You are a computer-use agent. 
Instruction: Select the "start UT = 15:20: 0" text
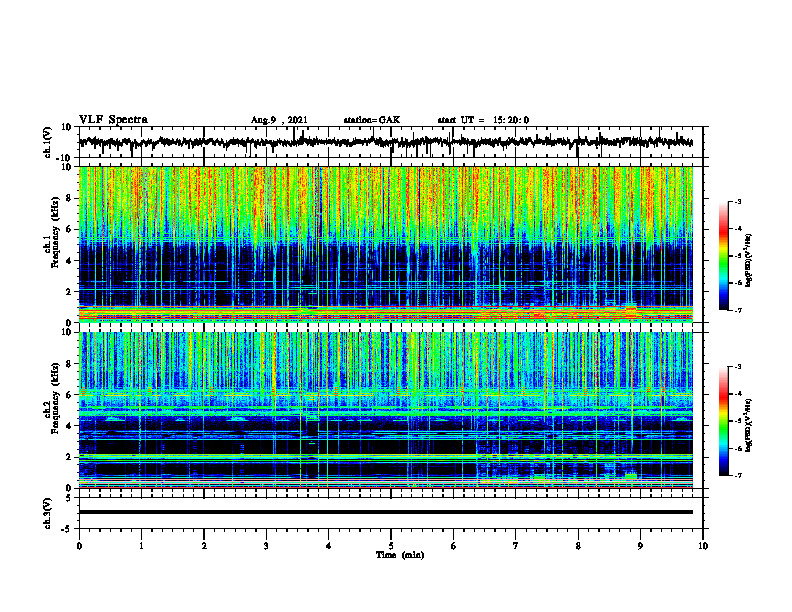(483, 120)
